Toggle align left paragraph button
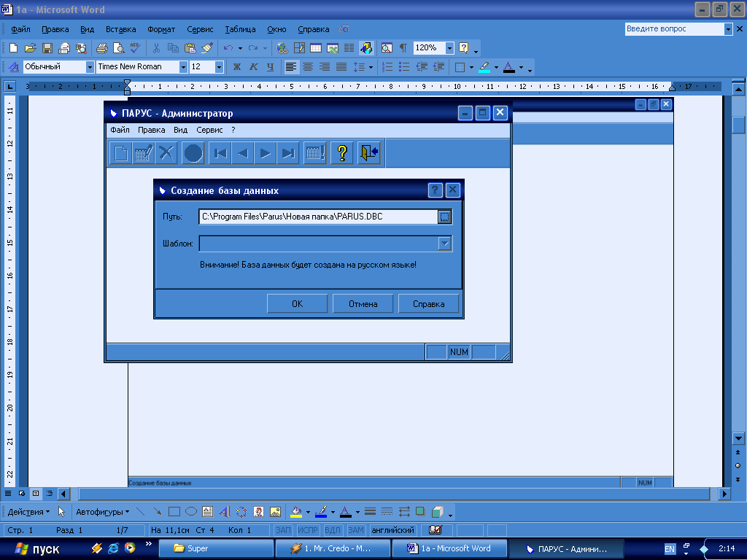747x560 pixels. (x=290, y=67)
